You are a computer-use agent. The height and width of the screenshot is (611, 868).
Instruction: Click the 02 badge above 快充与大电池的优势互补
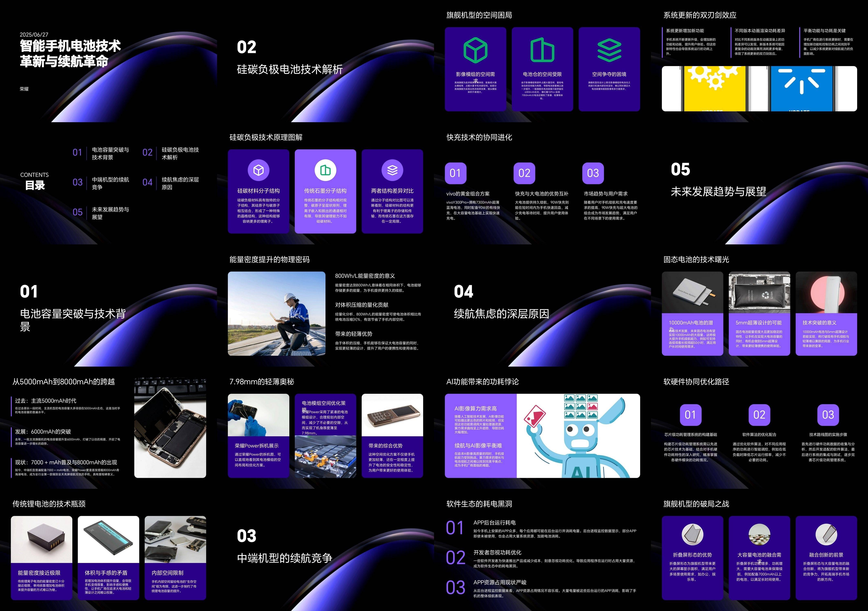pos(524,173)
